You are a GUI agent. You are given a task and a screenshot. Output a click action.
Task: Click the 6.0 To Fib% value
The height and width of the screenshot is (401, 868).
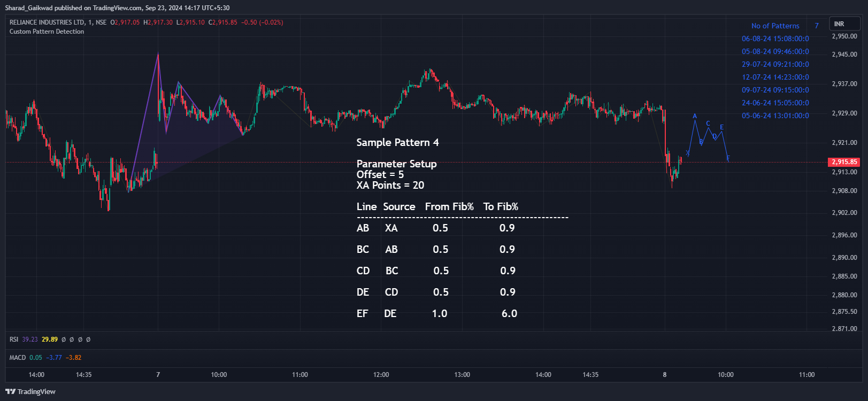point(509,313)
